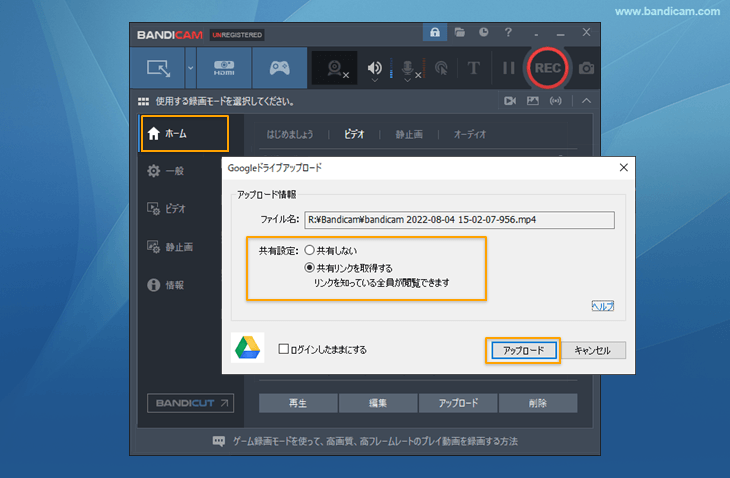Image resolution: width=730 pixels, height=478 pixels.
Task: Switch to the オーディオ tab
Action: [x=470, y=135]
